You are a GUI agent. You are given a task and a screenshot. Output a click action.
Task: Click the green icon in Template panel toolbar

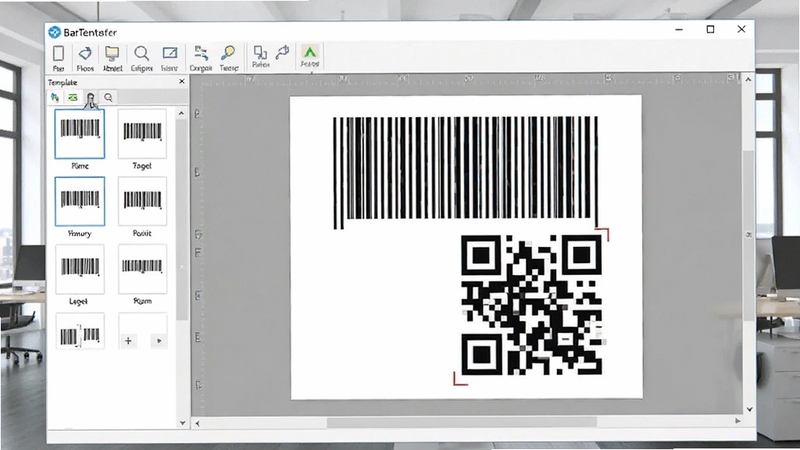coord(73,97)
